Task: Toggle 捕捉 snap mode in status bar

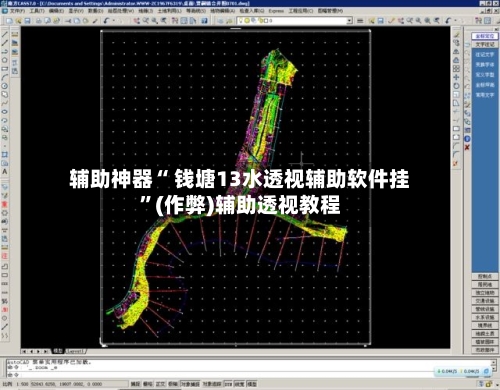Action: [135, 384]
